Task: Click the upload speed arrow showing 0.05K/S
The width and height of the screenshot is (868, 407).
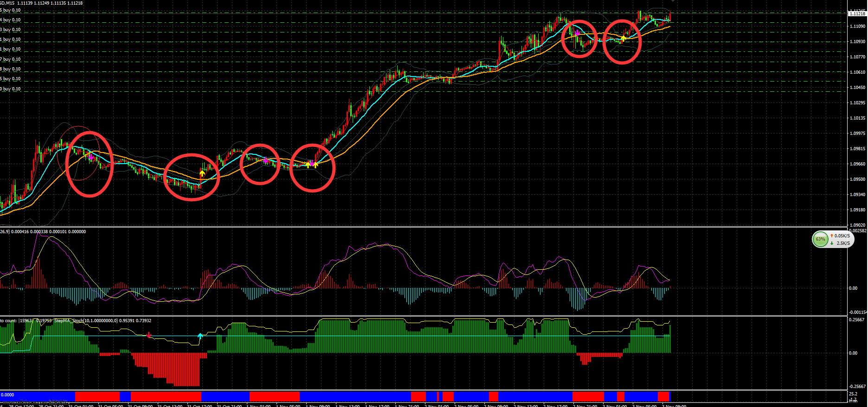Action: pos(832,236)
